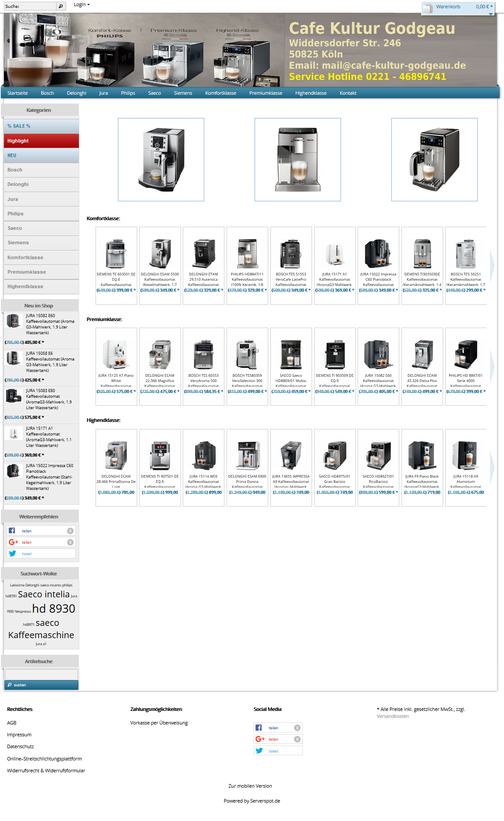
Task: Share on Facebook in footer Social Media
Action: 278,728
